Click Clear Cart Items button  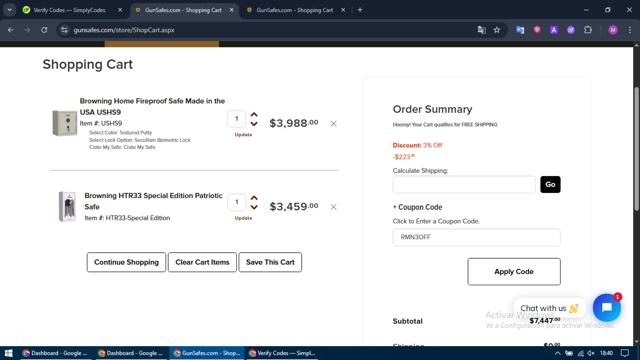[x=202, y=262]
